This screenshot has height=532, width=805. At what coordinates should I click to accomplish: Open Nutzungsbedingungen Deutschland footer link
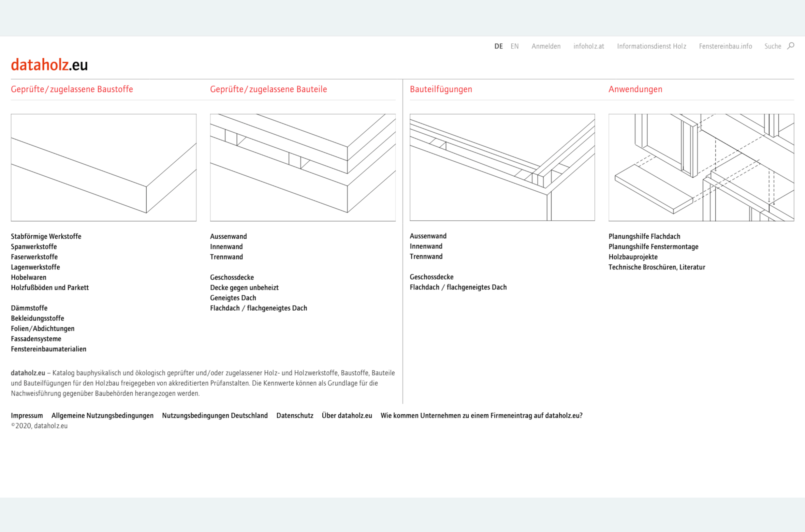coord(215,415)
